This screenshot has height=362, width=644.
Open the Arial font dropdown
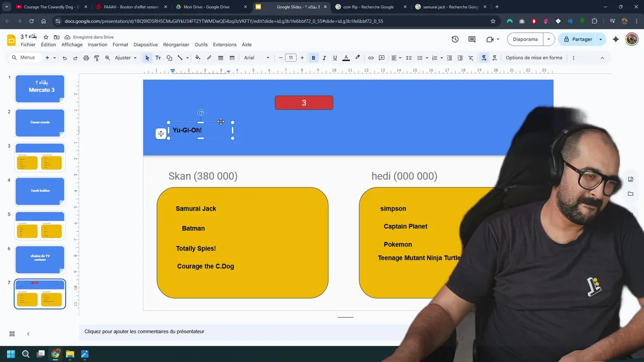click(x=257, y=58)
